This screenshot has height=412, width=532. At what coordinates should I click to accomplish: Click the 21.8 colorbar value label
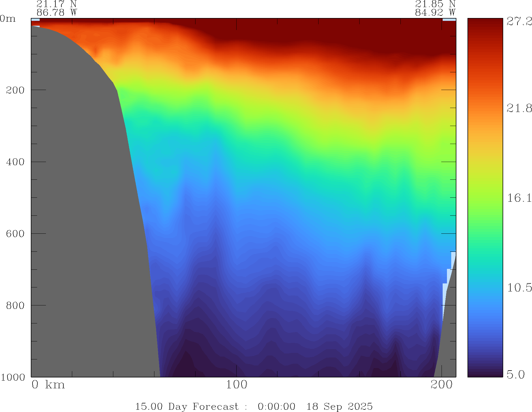pos(519,108)
